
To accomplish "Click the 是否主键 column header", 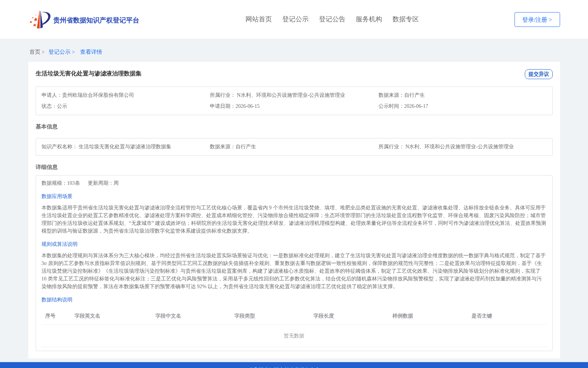I will pos(482,316).
